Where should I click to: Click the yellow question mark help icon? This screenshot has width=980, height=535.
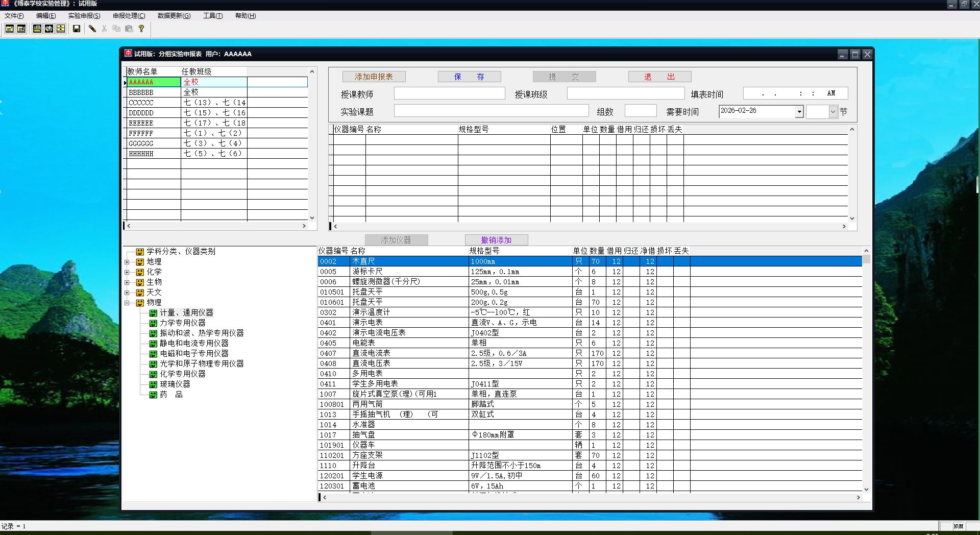[x=141, y=29]
